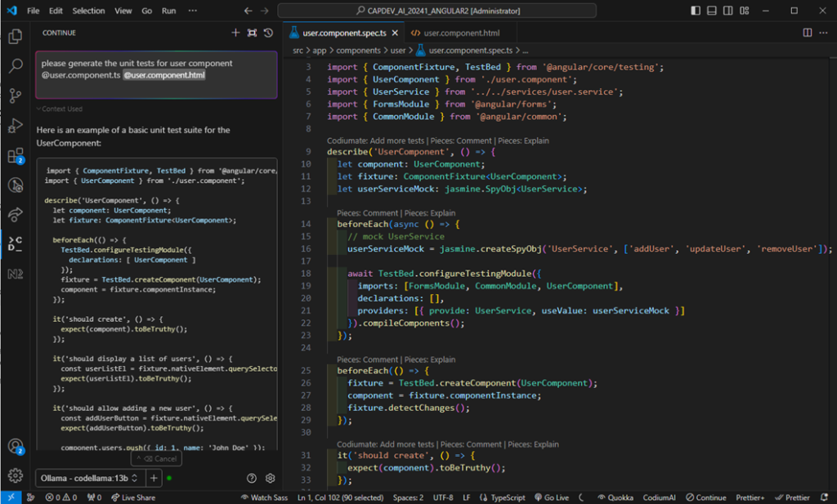Image resolution: width=837 pixels, height=504 pixels.
Task: Start a Live Share session
Action: point(133,497)
